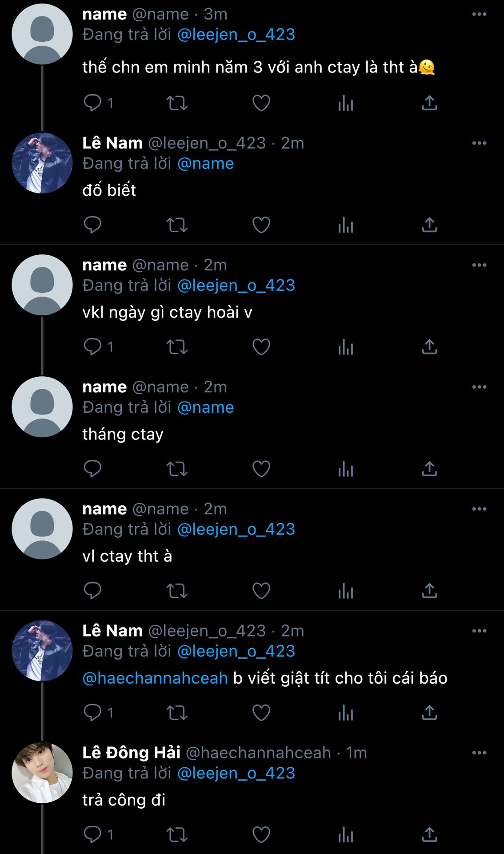This screenshot has width=504, height=854.
Task: Open Lê Đông Hải's profile name
Action: [x=132, y=753]
